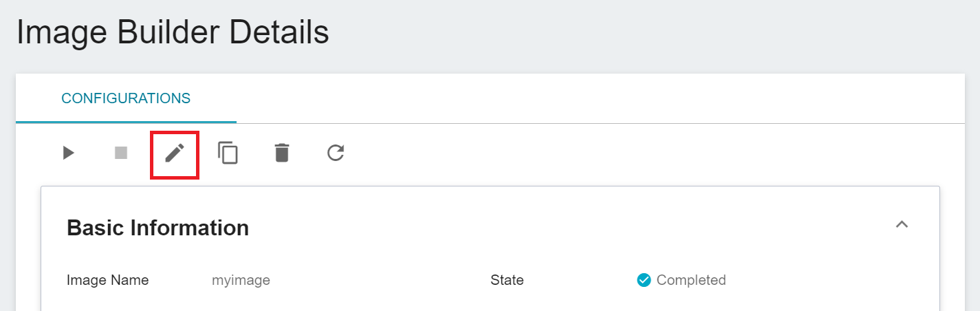This screenshot has width=980, height=311.
Task: Click the State field label
Action: [507, 280]
